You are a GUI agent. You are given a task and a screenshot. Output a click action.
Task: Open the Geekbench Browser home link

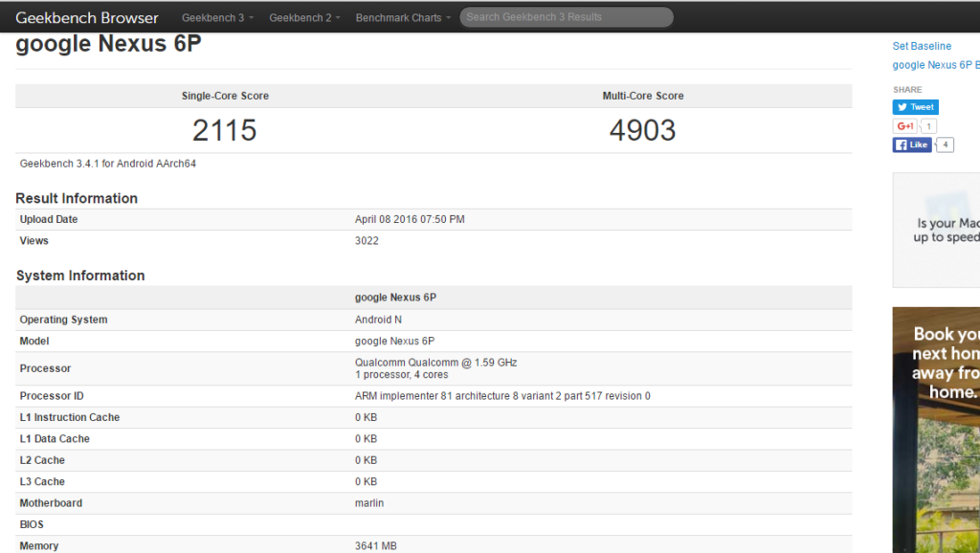pos(87,17)
